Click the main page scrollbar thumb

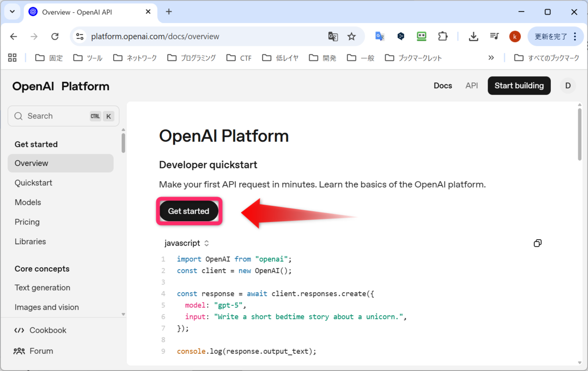pyautogui.click(x=580, y=135)
